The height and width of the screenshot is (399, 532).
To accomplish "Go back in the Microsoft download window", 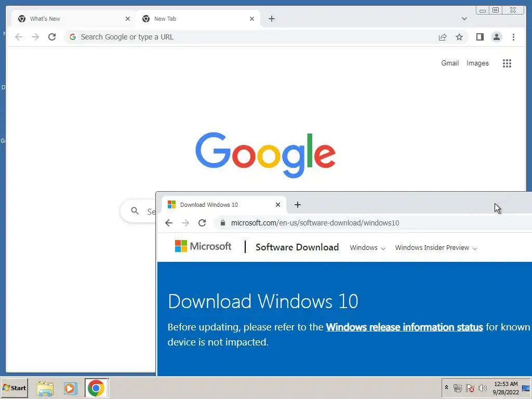I will click(x=169, y=223).
